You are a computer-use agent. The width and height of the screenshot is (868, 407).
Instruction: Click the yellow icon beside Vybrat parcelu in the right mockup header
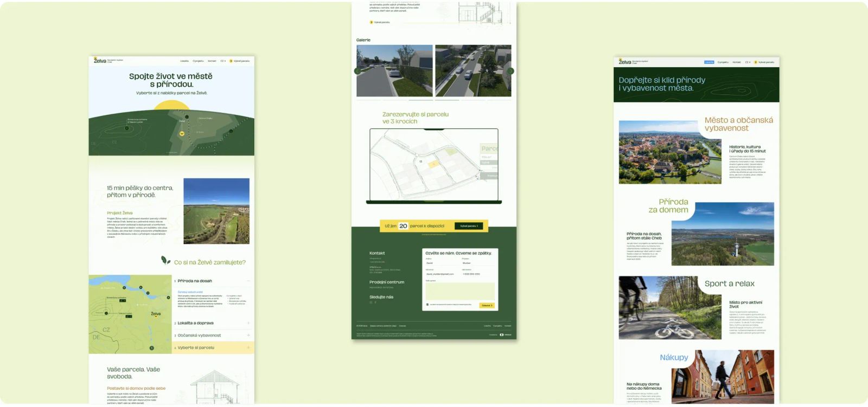coord(756,62)
